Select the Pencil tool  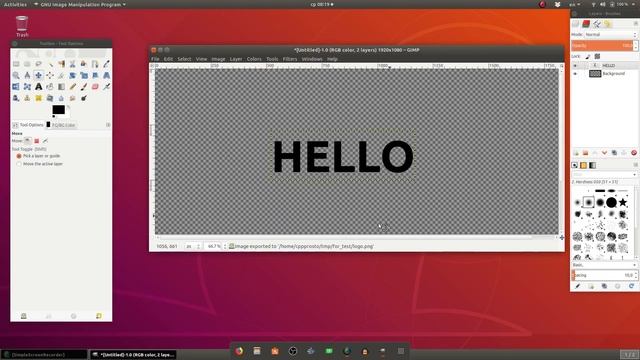click(x=72, y=87)
